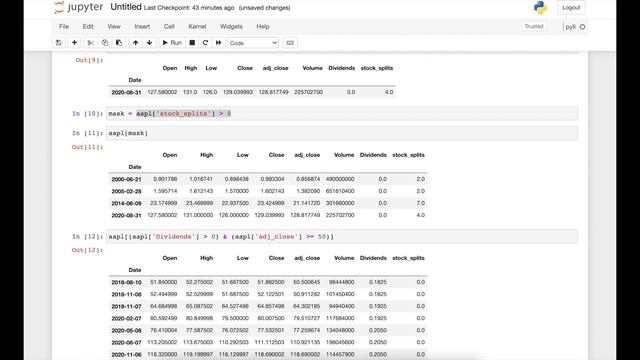Paste cells below
Image resolution: width=640 pixels, height=360 pixels.
(119, 42)
